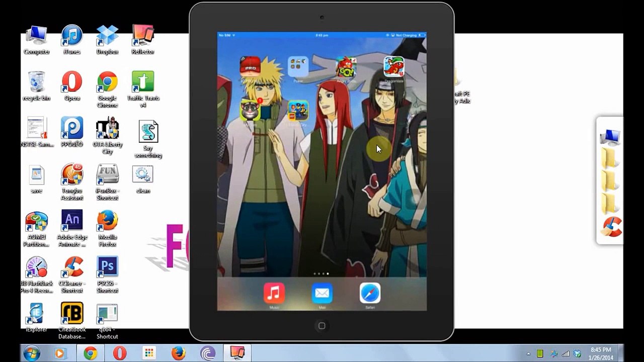
Task: Open the colorful grid app in taskbar
Action: point(149,353)
